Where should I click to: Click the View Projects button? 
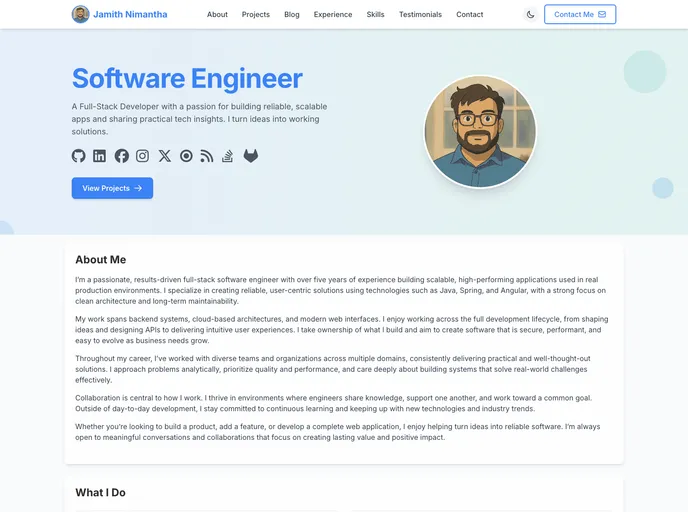click(x=112, y=188)
